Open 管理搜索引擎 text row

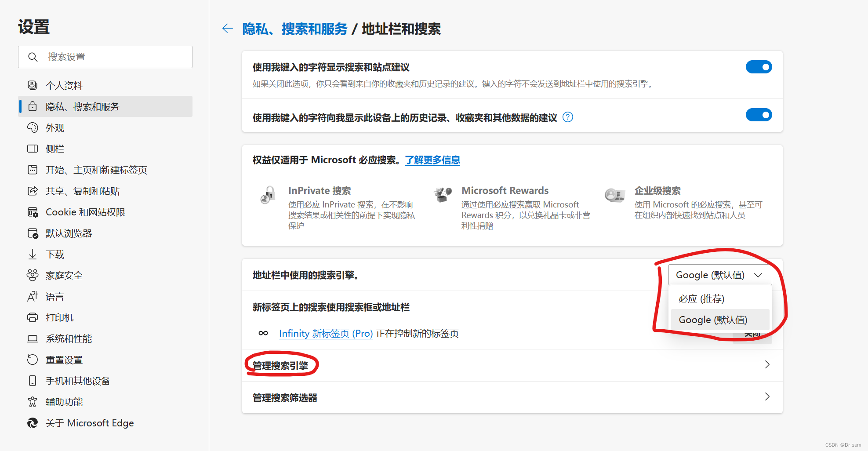(512, 365)
